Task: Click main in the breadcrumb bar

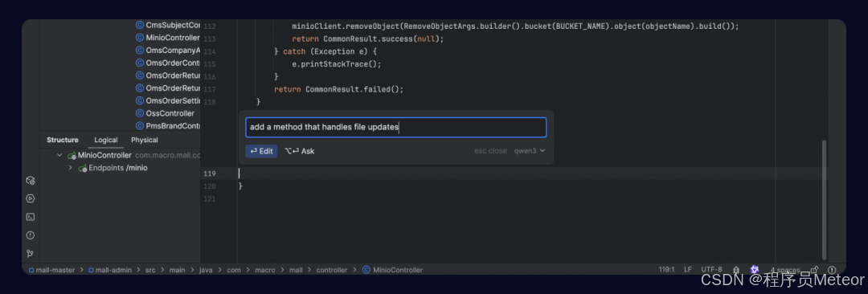Action: (177, 270)
